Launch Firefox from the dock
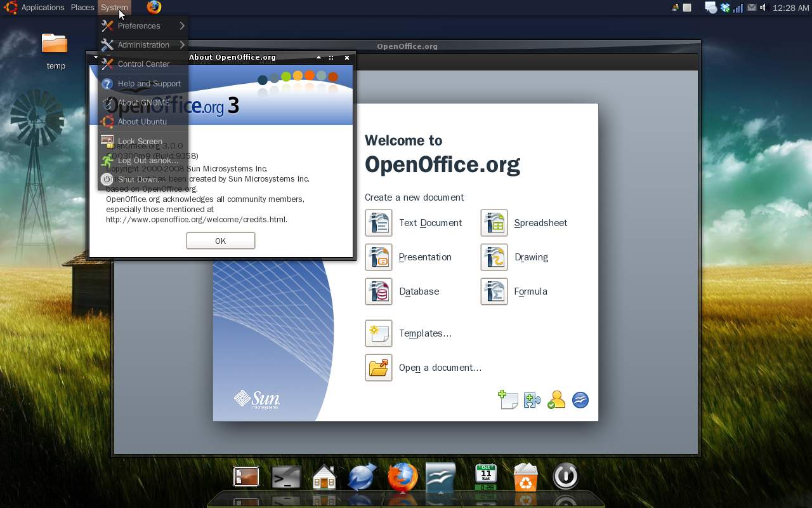 403,477
